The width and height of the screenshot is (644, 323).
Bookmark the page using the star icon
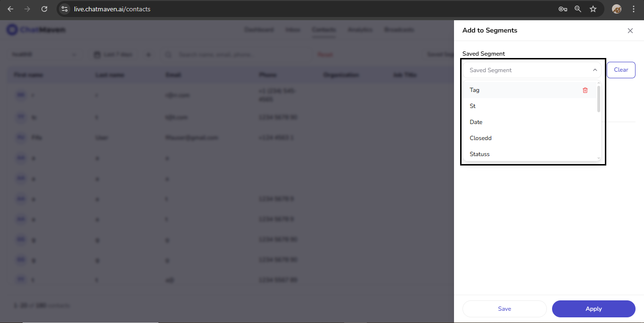[x=593, y=8]
